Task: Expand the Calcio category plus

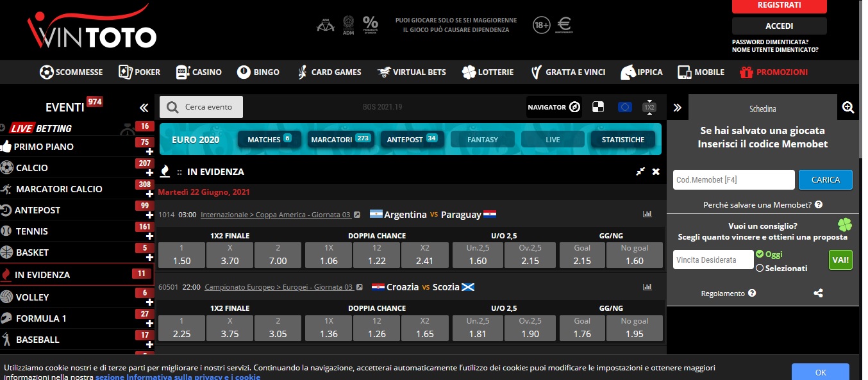Action: (x=150, y=174)
